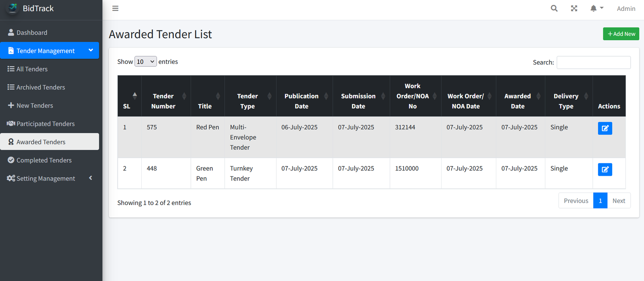Go to All Tenders page

[32, 69]
